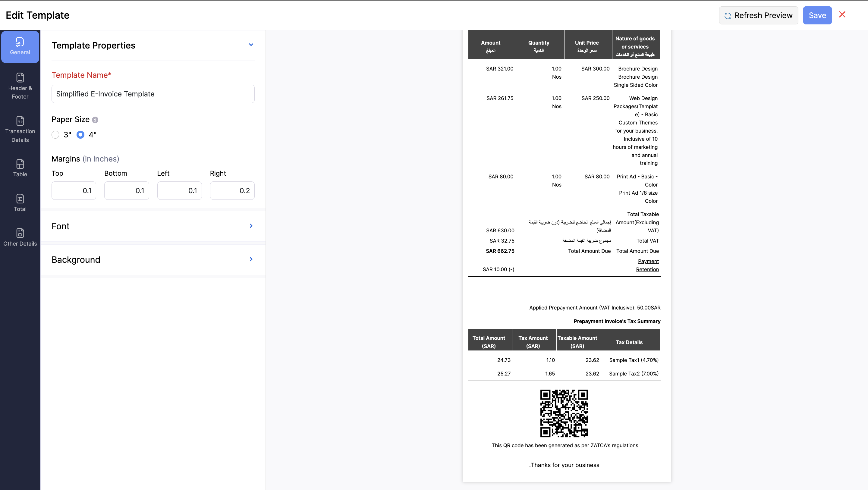This screenshot has height=490, width=868.
Task: Click the Paper Size info icon
Action: 95,120
